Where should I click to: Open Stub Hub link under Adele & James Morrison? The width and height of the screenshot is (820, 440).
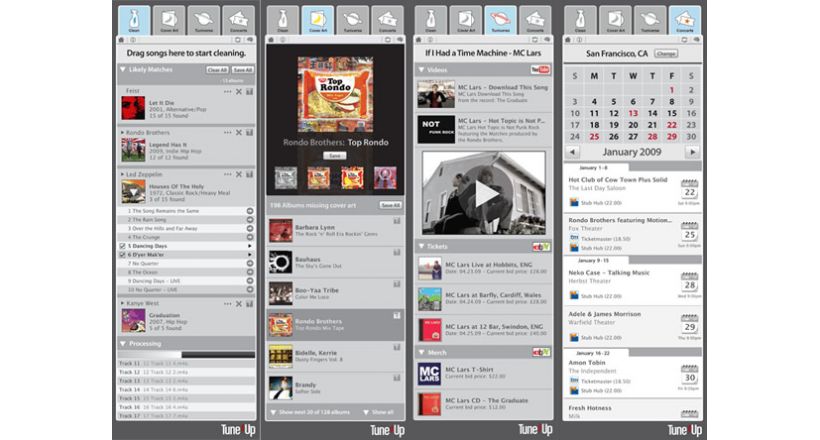[596, 338]
